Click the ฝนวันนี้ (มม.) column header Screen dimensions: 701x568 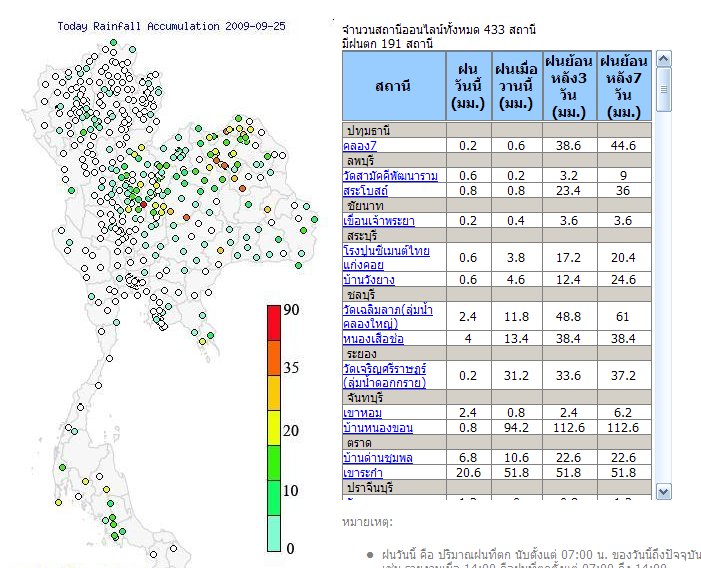[469, 86]
